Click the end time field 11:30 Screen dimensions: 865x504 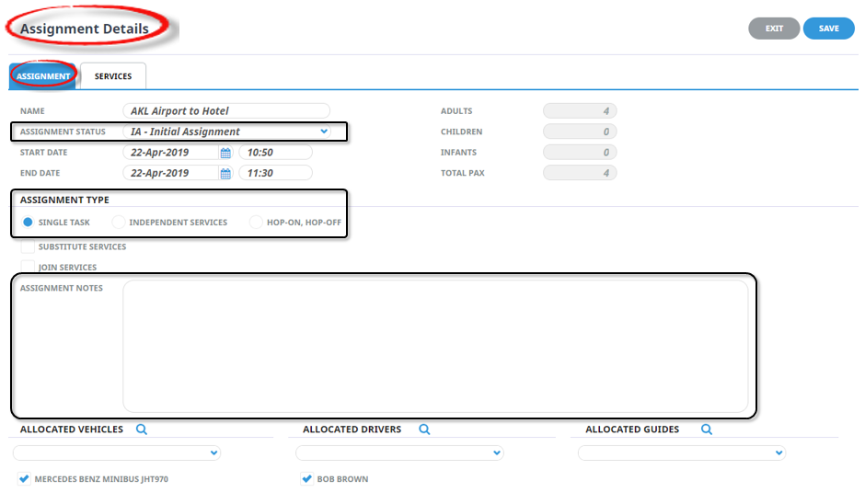[x=275, y=173]
